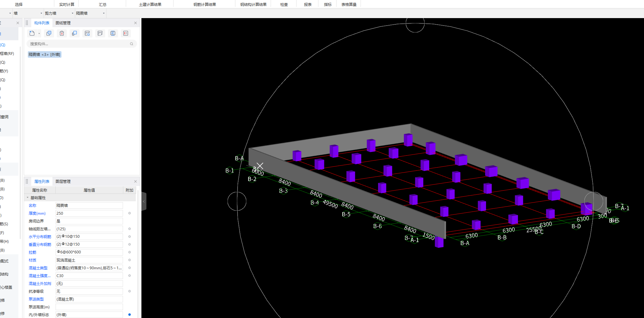Click the right orbit handle circle
This screenshot has width=644, height=318.
[x=593, y=201]
